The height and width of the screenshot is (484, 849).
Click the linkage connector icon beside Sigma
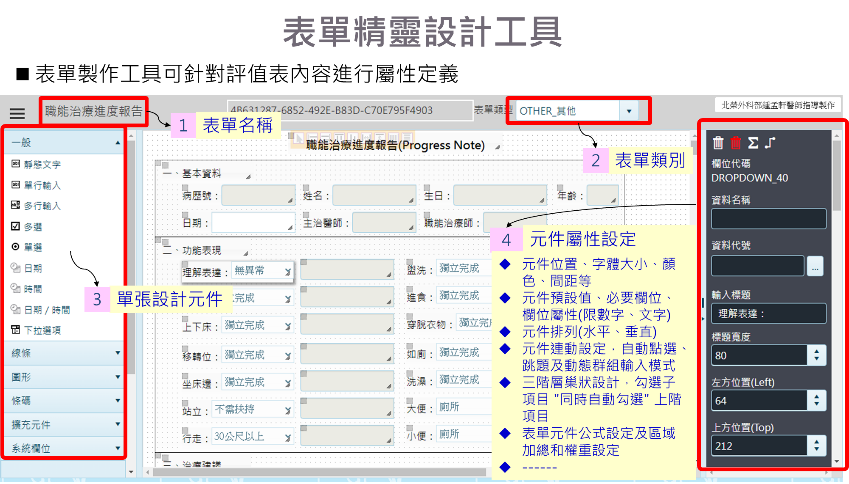tap(770, 143)
